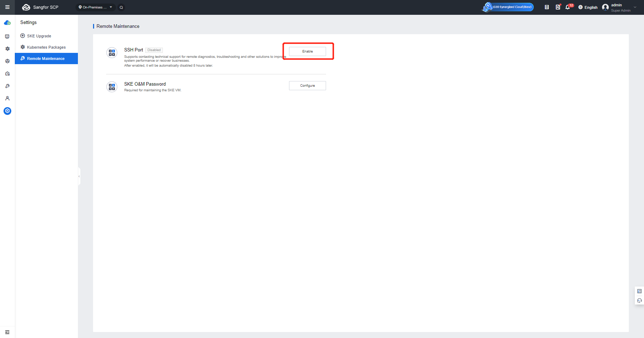Image resolution: width=644 pixels, height=338 pixels.
Task: Click the Disabled status tag
Action: click(154, 50)
